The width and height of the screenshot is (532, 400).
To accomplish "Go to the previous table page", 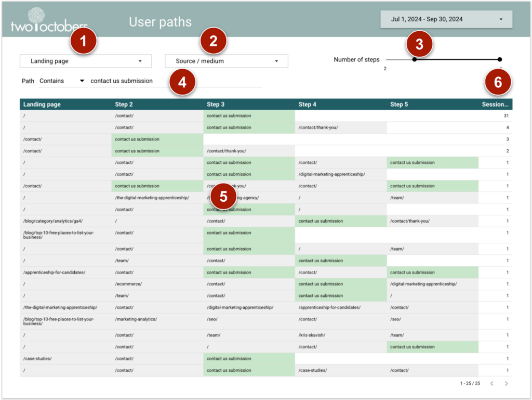I will [x=491, y=383].
